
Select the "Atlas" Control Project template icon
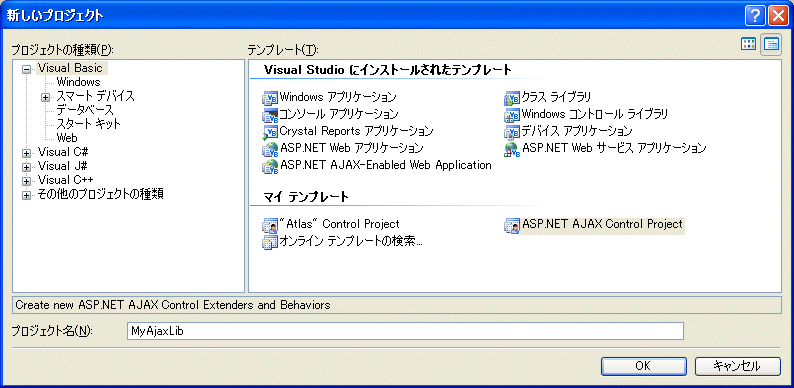(270, 225)
